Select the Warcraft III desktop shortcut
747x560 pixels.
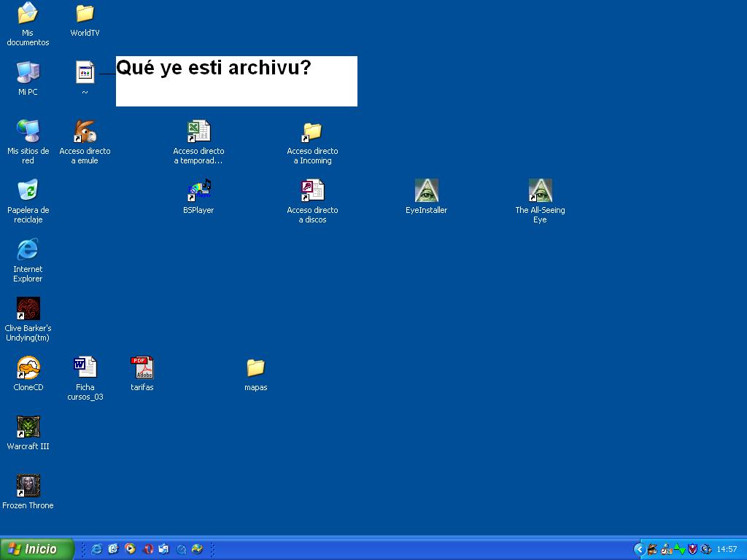(28, 427)
